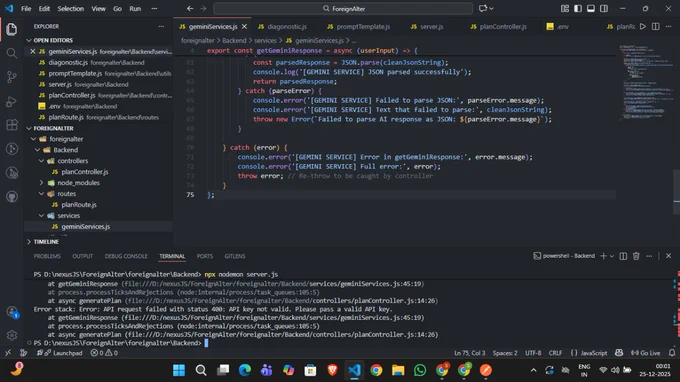This screenshot has height=382, width=680.
Task: Toggle secondary side bar visibility
Action: (x=604, y=8)
